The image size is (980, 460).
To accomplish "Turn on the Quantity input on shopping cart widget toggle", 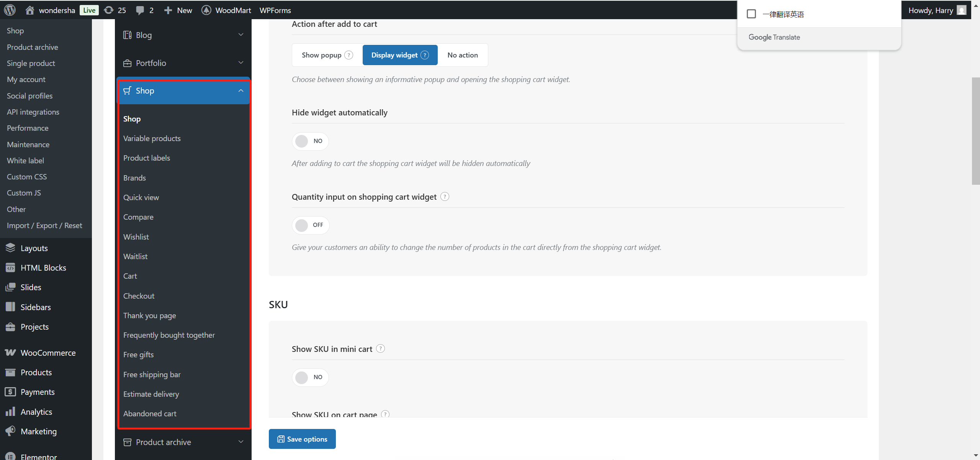I will point(310,225).
